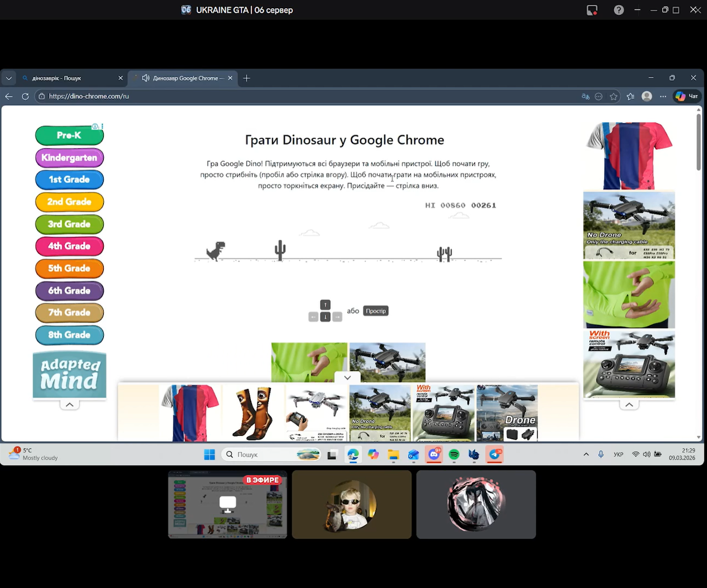
Task: Open the Adapted Mind logo ad
Action: [70, 375]
